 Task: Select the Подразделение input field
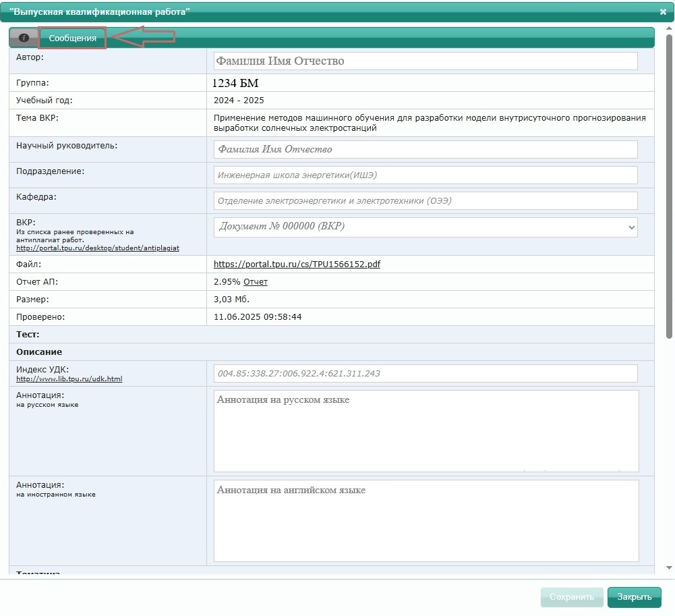425,175
